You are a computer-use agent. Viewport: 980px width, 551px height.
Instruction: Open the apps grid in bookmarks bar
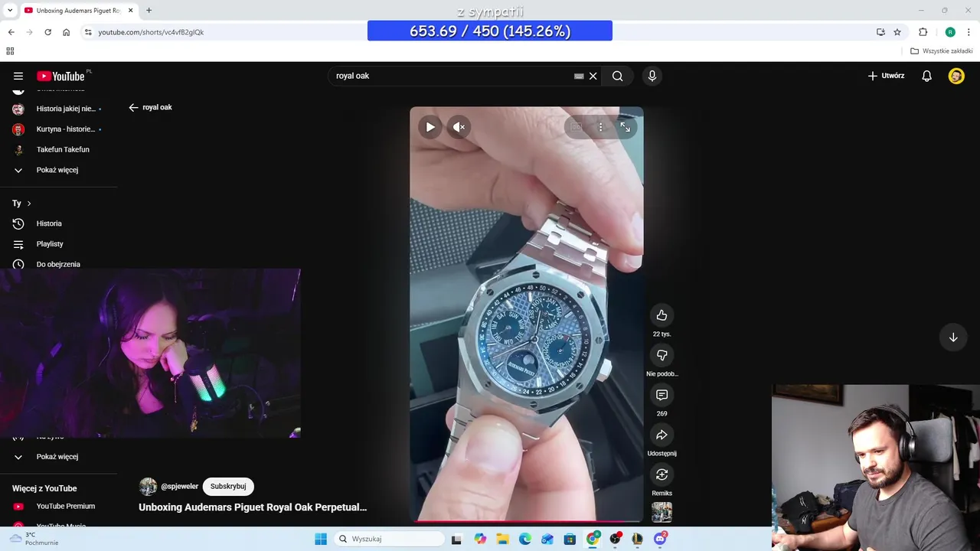click(x=10, y=51)
